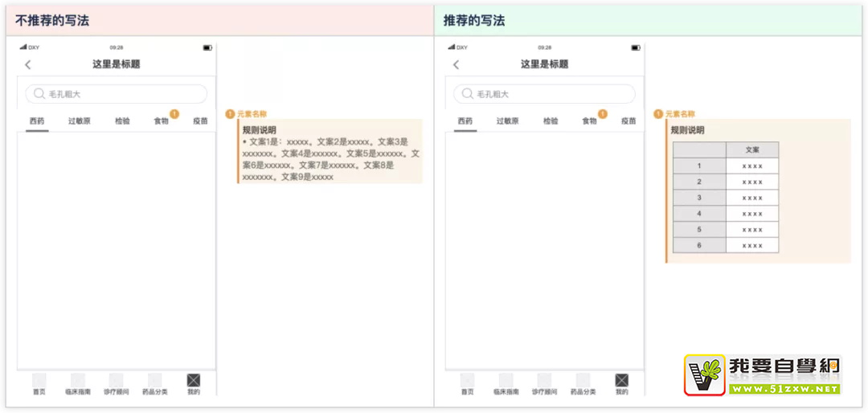Click the 我要自学网 logo icon
The image size is (868, 413).
click(x=705, y=374)
